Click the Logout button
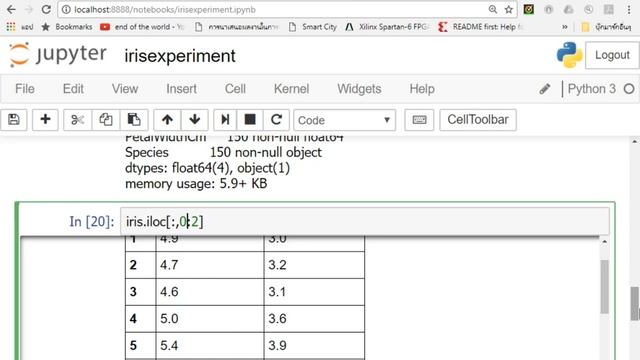640x360 pixels. (x=612, y=55)
